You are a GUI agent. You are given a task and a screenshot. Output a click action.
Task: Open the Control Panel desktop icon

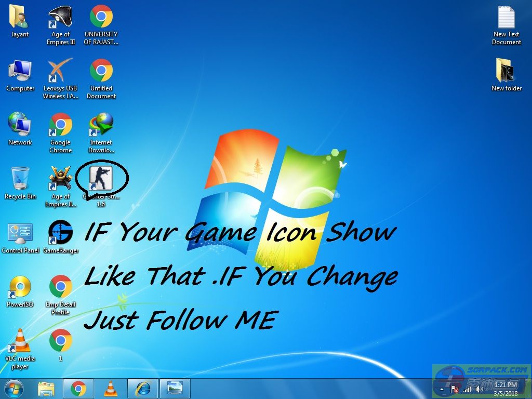pos(20,233)
